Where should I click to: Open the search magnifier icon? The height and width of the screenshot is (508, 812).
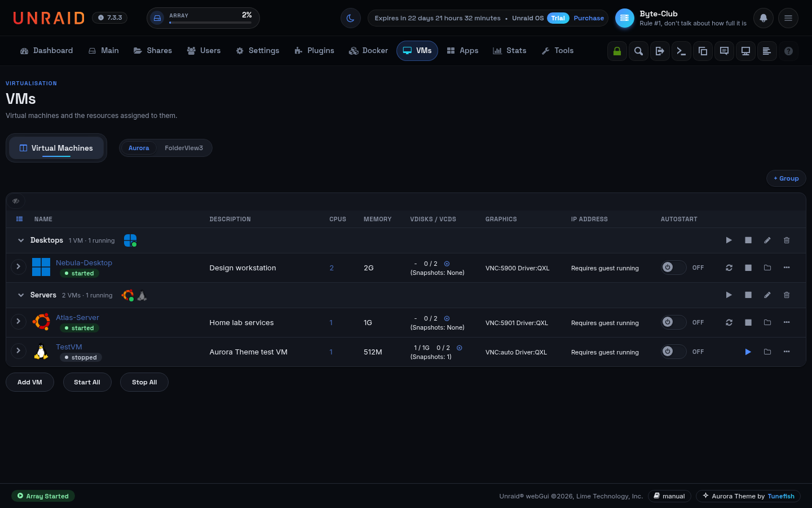638,51
